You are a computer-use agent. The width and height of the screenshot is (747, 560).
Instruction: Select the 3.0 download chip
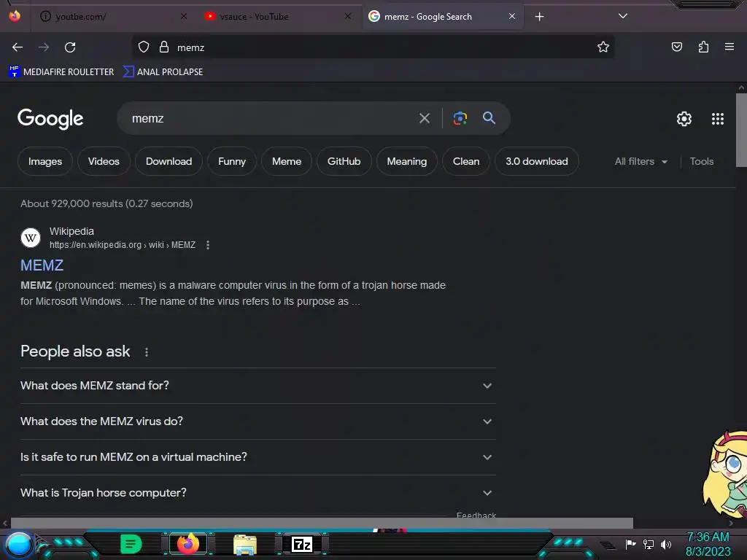[x=537, y=161]
